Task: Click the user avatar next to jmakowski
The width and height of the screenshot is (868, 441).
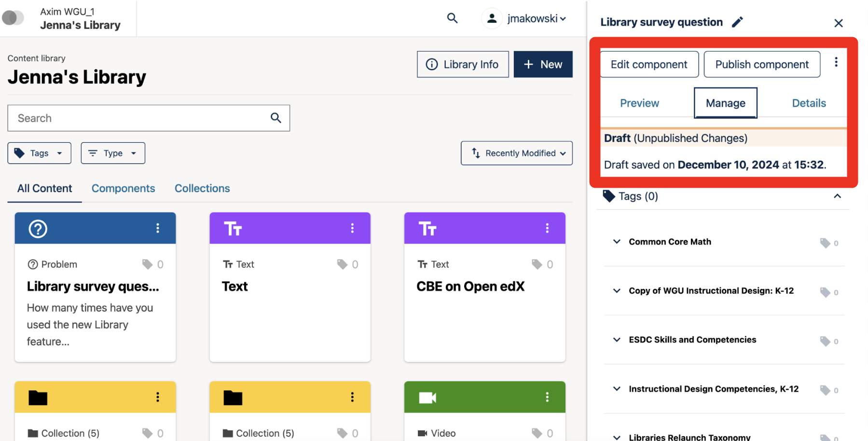Action: [492, 18]
